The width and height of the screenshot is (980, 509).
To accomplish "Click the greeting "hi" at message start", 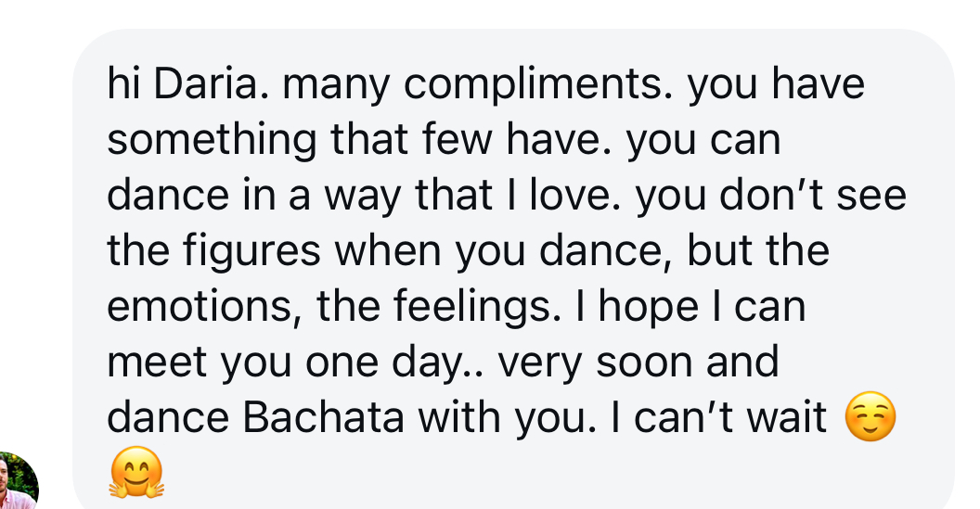I will point(123,83).
